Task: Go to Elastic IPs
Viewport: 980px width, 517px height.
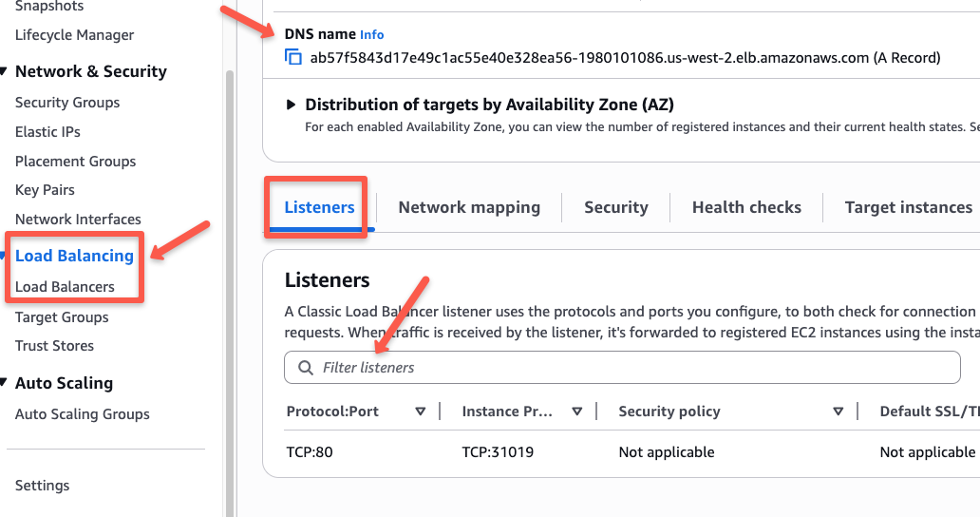Action: pyautogui.click(x=47, y=132)
